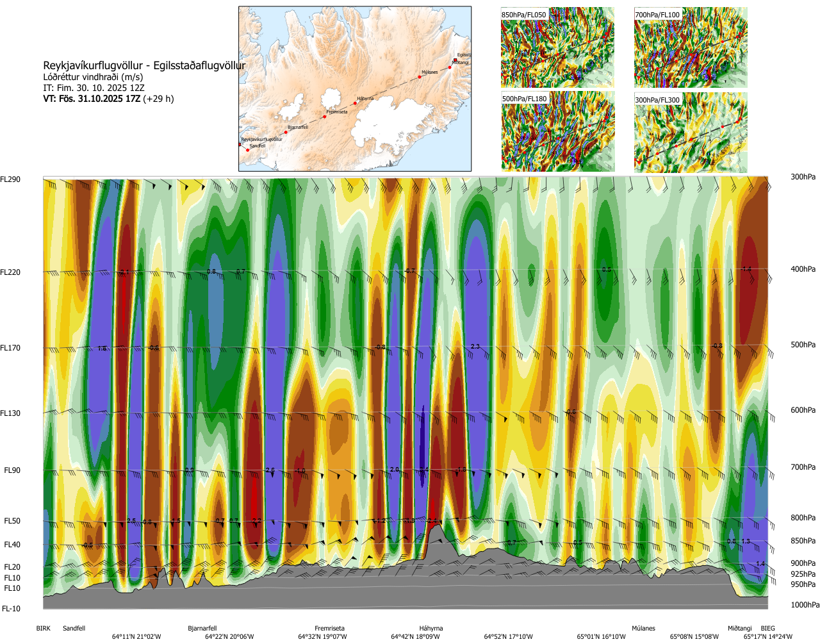
Task: Click Fremriseta label below the cross-section
Action: tap(329, 629)
